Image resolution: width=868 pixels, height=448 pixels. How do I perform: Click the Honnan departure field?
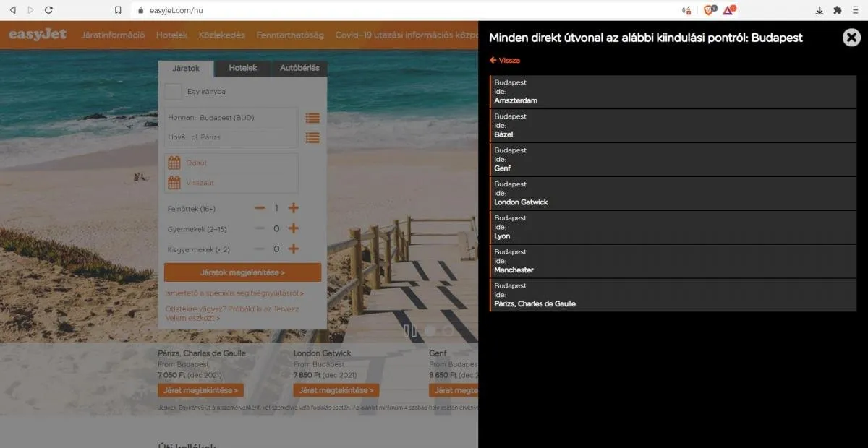click(231, 118)
